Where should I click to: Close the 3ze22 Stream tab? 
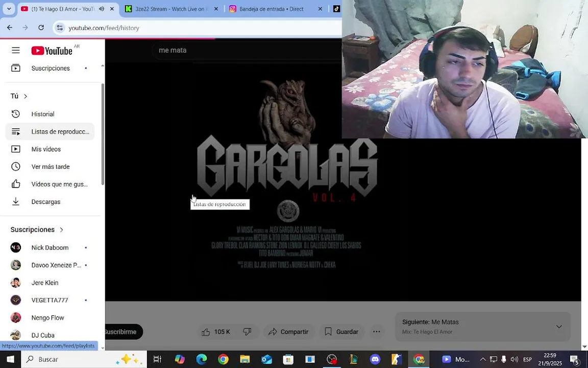coord(216,9)
